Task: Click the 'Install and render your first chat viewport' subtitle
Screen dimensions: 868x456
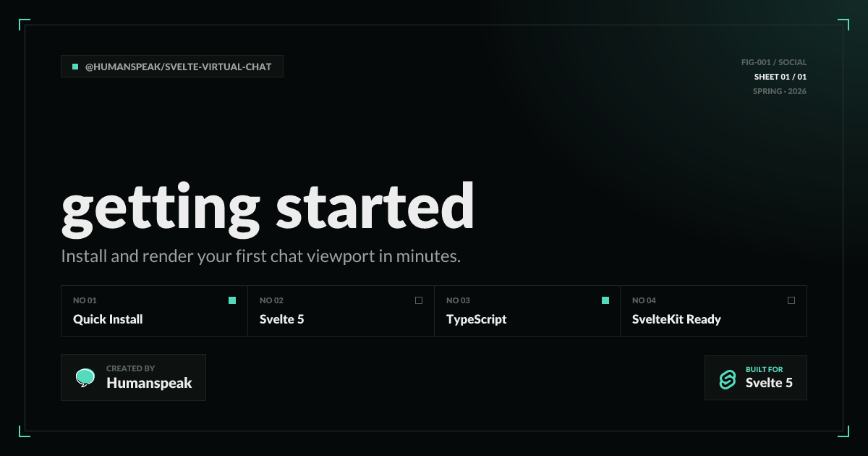Action: [261, 256]
